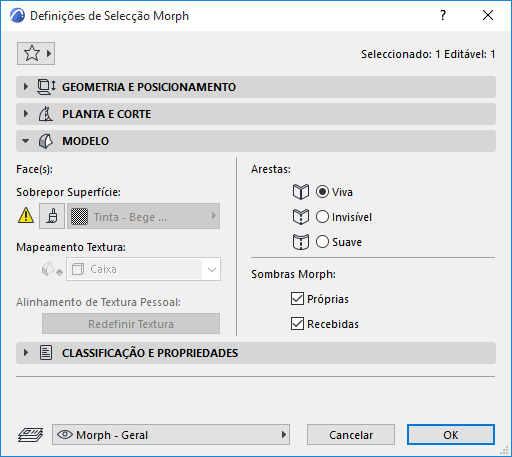
Task: Click the surface override warning triangle
Action: pos(26,215)
